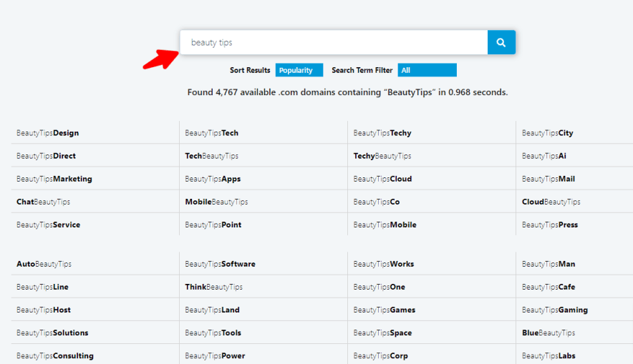This screenshot has width=633, height=364.
Task: Click BeautyTipsHost domain name
Action: point(44,310)
